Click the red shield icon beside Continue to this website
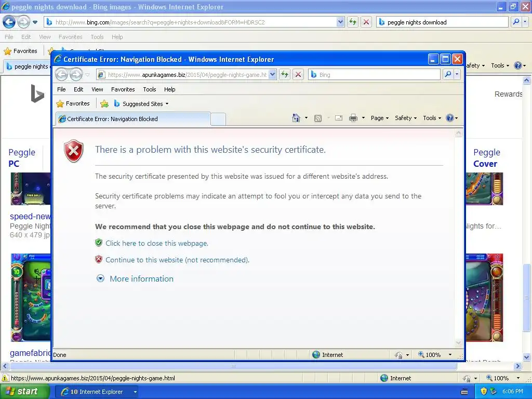 click(x=99, y=260)
